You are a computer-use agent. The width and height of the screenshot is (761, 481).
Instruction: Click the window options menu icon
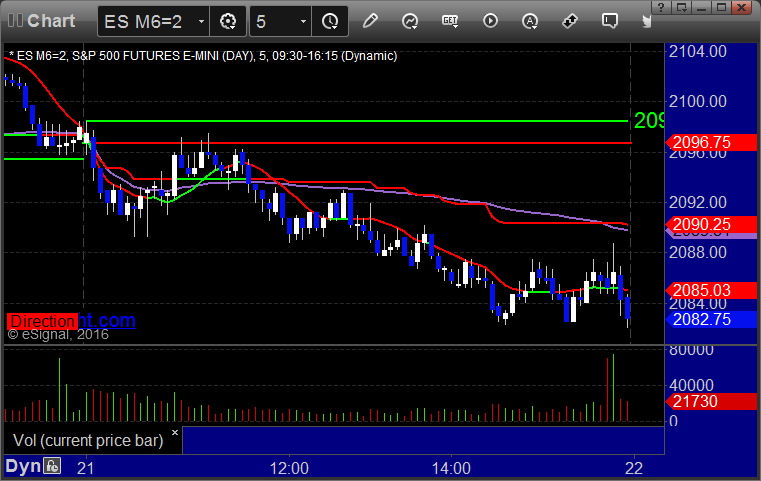coord(682,7)
